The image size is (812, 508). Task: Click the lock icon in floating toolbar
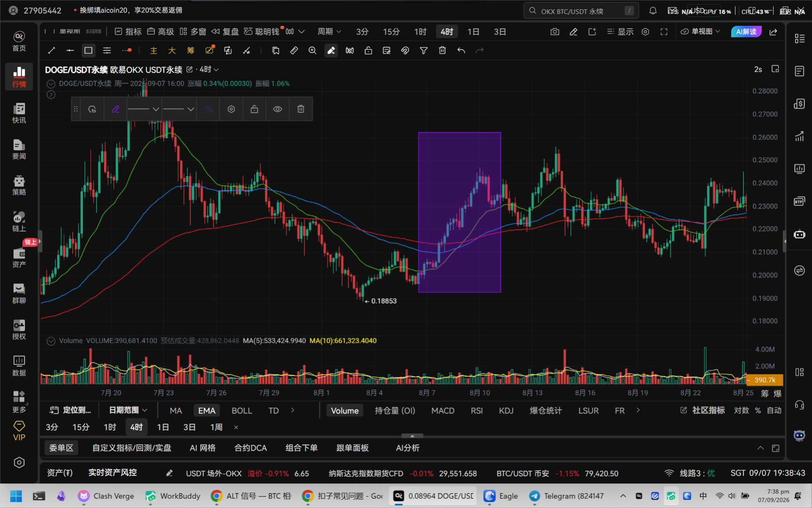(x=254, y=109)
